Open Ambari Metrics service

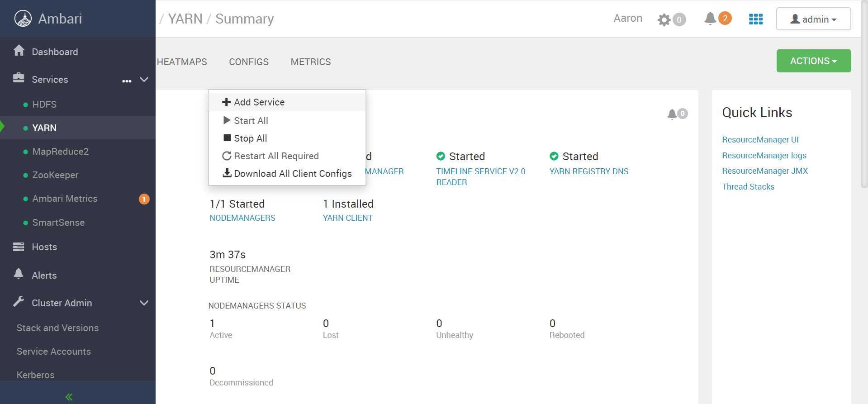(65, 199)
